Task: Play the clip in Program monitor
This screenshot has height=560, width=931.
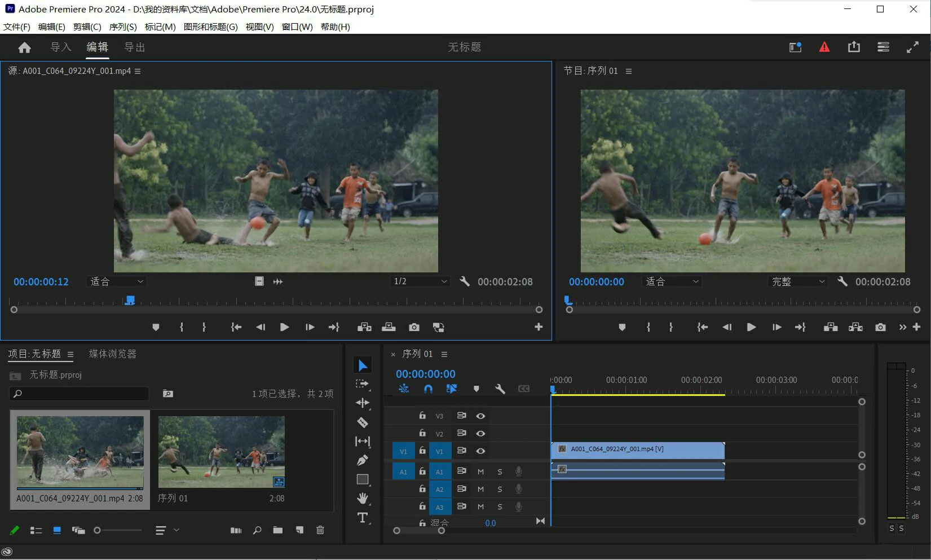Action: tap(751, 327)
